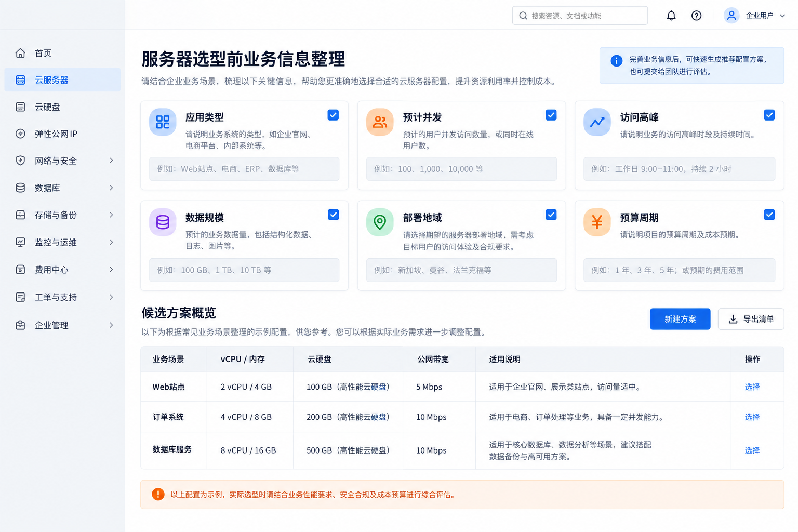Toggle the 数据规模 checkbox
798x532 pixels.
click(334, 215)
